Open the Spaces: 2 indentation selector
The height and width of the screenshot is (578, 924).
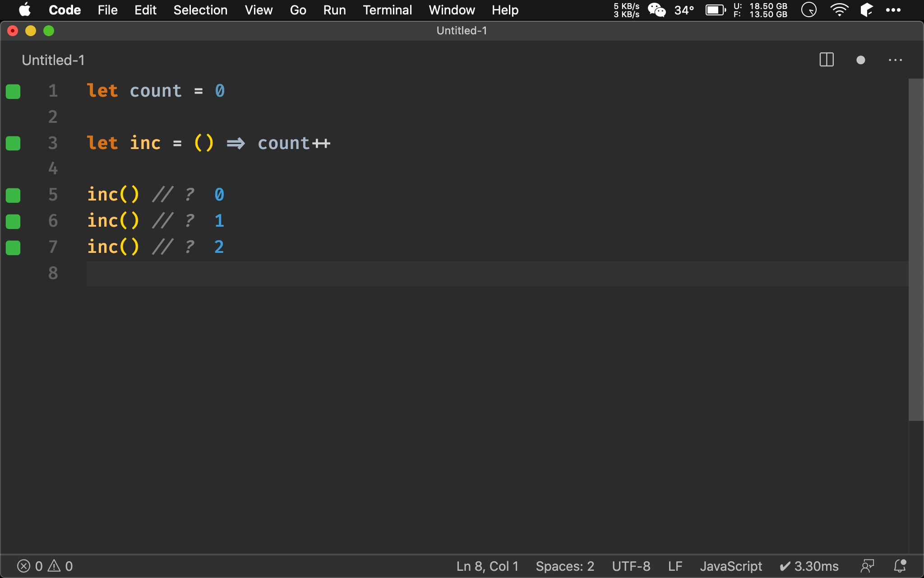click(x=564, y=566)
